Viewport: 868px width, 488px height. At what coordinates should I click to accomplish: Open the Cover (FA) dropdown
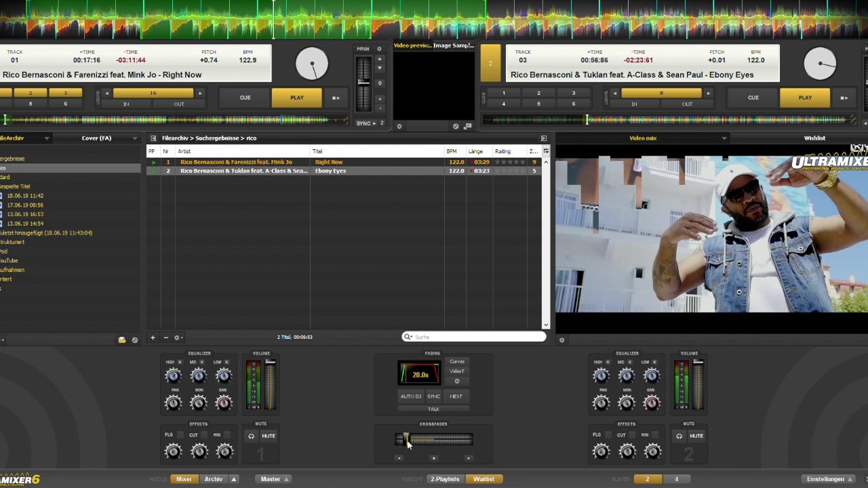pyautogui.click(x=134, y=138)
